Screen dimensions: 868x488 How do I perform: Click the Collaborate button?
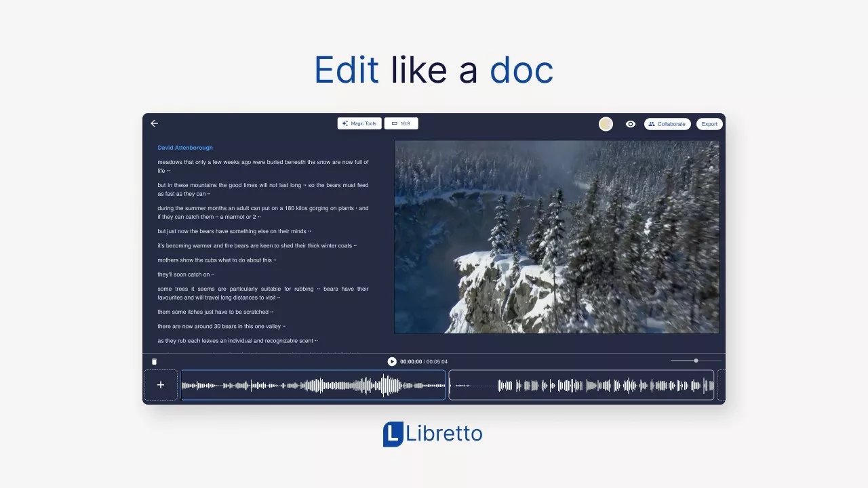coord(667,124)
